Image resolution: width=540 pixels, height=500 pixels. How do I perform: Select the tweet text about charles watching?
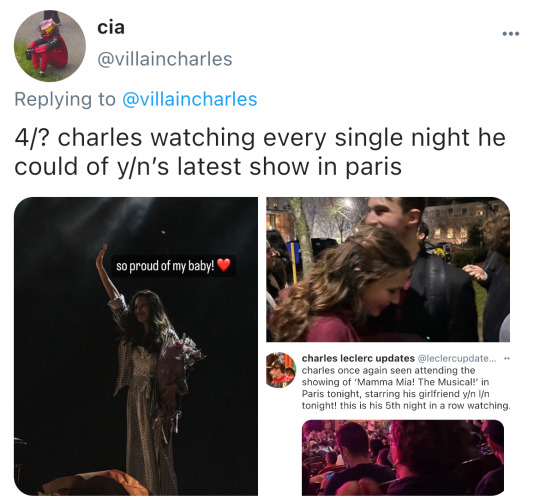click(x=260, y=152)
